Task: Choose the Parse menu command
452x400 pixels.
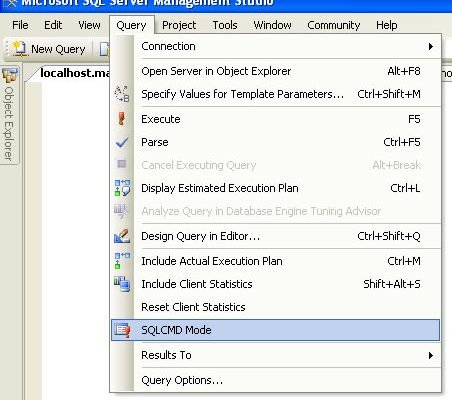Action: [x=275, y=142]
